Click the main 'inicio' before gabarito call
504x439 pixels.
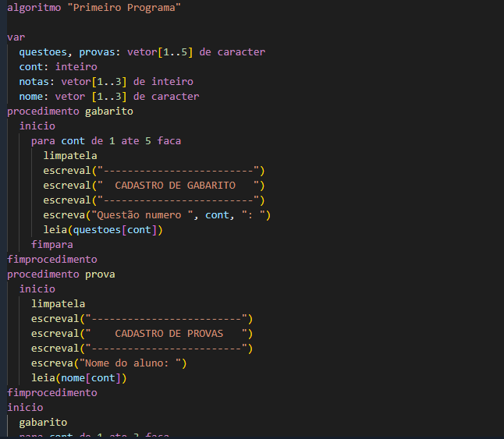[25, 408]
